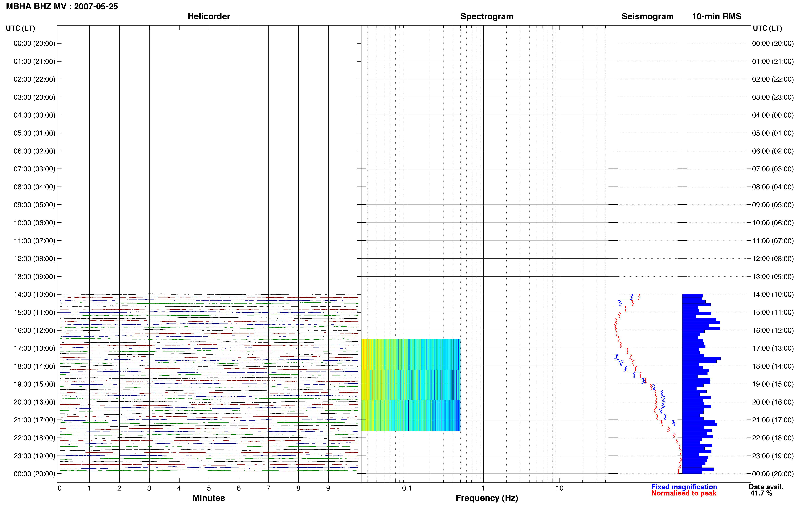This screenshot has height=508, width=812.
Task: Click the '41.7 %' data availability value
Action: (x=761, y=493)
